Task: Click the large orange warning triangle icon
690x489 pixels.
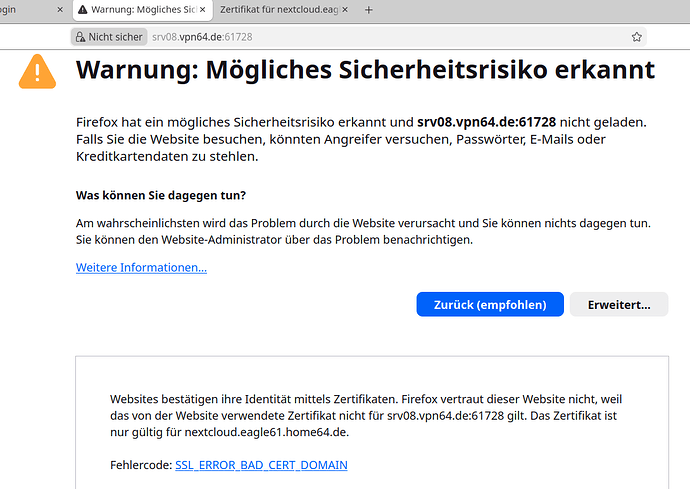Action: (37, 72)
